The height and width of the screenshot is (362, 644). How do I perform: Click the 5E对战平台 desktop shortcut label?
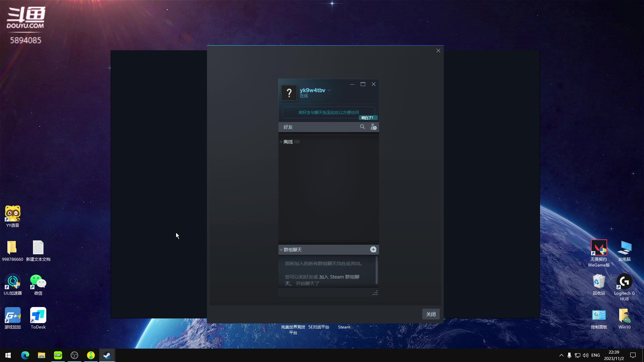click(319, 327)
